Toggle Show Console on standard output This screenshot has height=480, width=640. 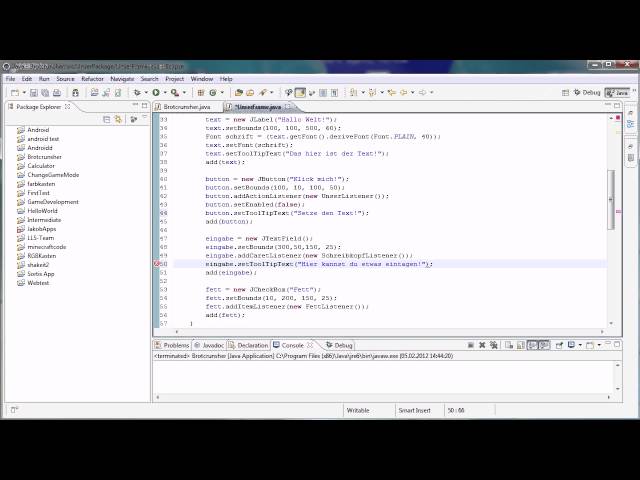[532, 345]
